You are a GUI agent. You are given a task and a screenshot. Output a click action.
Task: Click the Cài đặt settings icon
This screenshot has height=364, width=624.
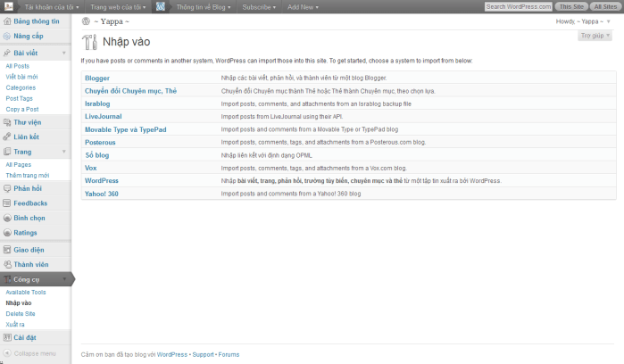coord(7,337)
